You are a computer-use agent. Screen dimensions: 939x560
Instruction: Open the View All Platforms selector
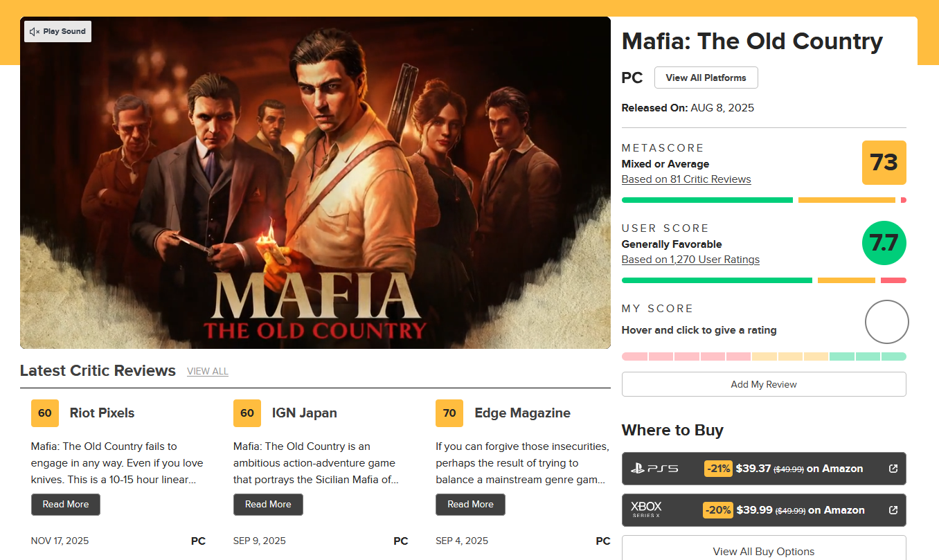(706, 78)
